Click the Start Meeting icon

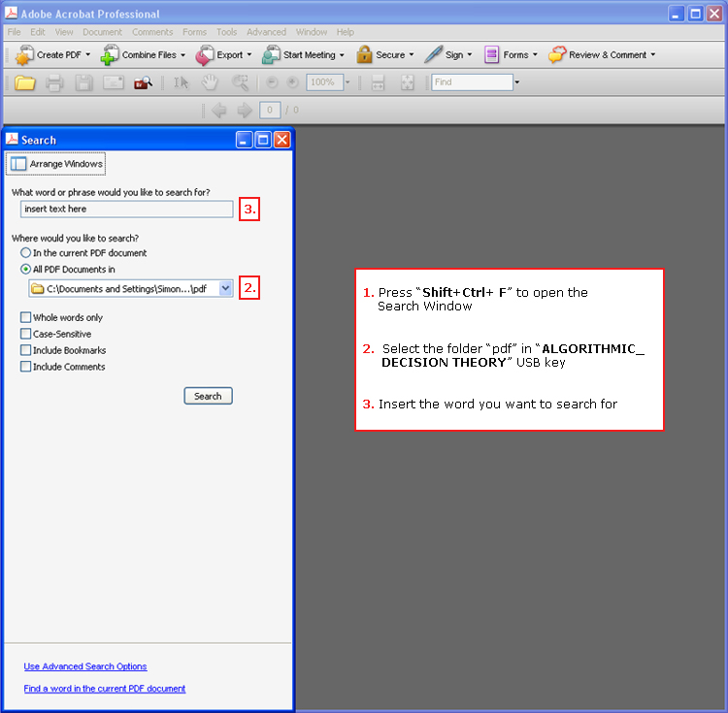(x=271, y=54)
